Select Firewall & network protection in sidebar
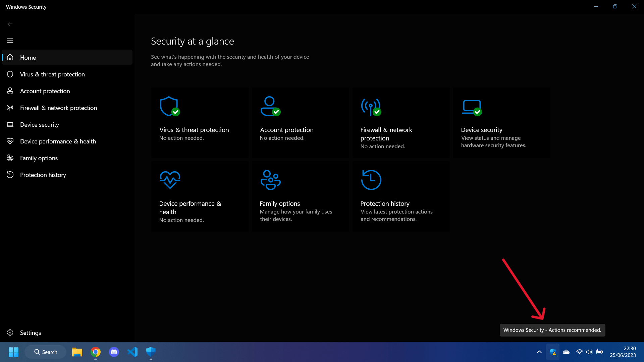This screenshot has height=362, width=644. (58, 108)
